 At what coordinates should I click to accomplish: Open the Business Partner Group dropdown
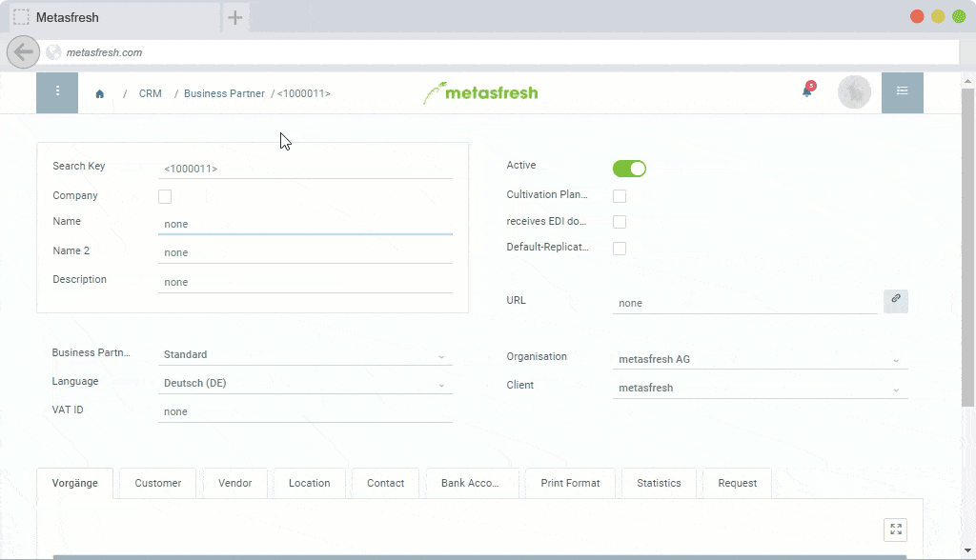pos(305,354)
